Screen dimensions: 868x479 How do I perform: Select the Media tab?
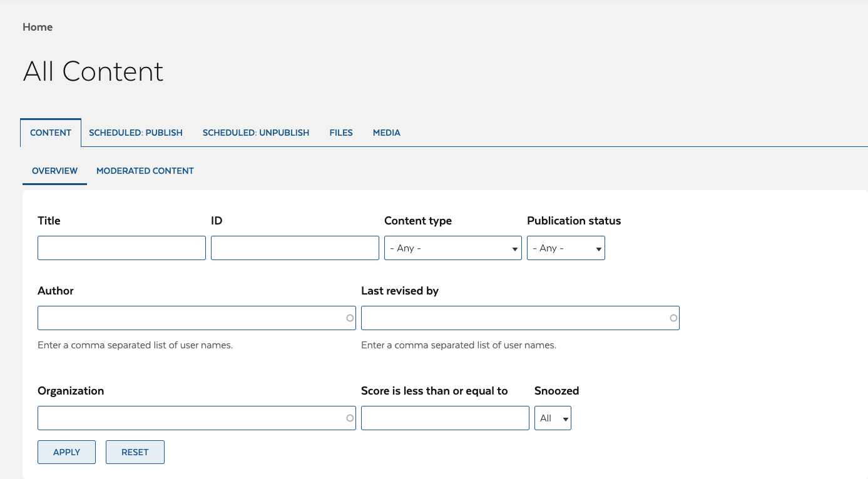[387, 133]
